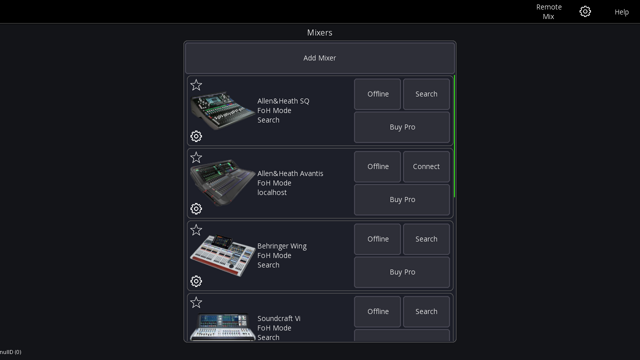
Task: Start Soundcraft Vi in Offline mode
Action: tap(378, 312)
